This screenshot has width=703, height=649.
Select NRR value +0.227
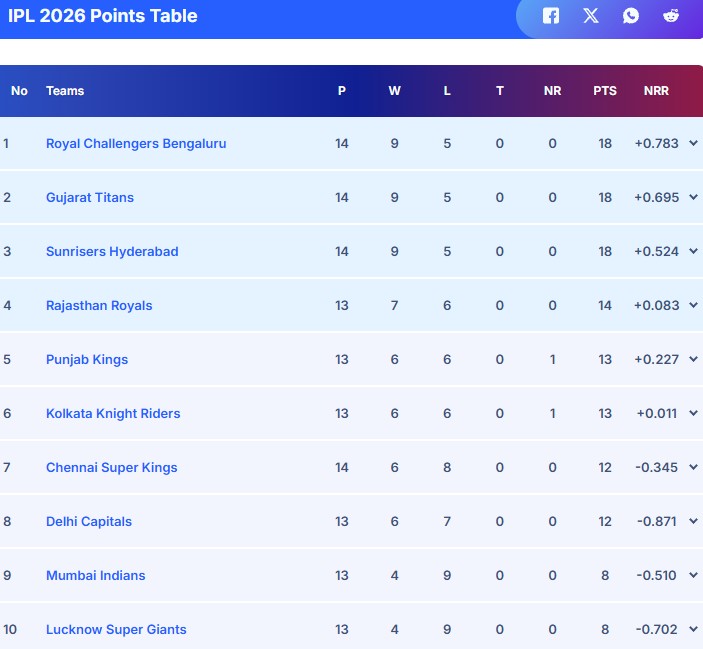(x=656, y=359)
